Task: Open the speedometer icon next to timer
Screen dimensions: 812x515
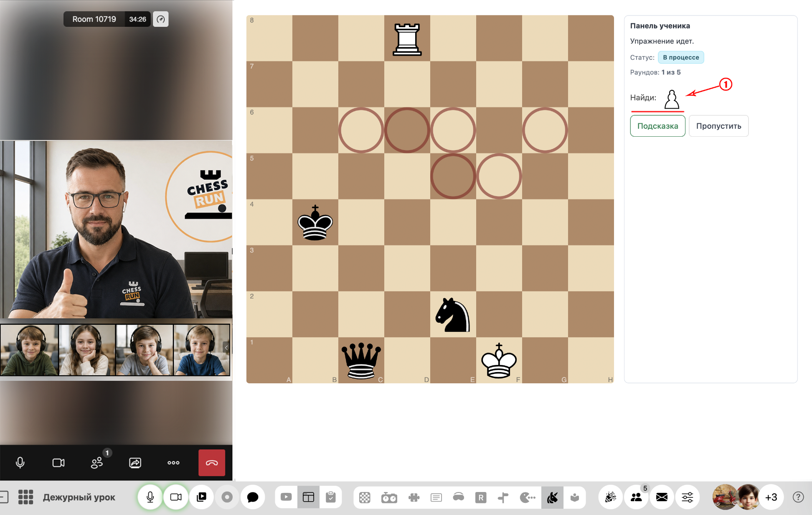Action: (161, 19)
